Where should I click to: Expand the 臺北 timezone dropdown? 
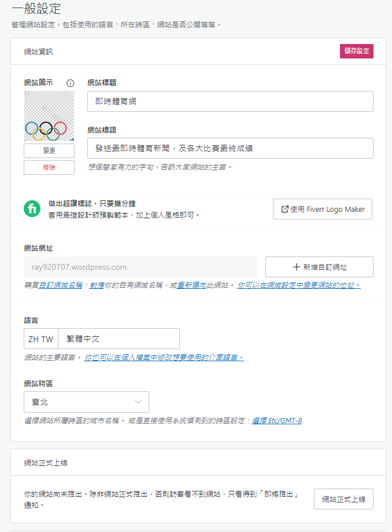86,402
